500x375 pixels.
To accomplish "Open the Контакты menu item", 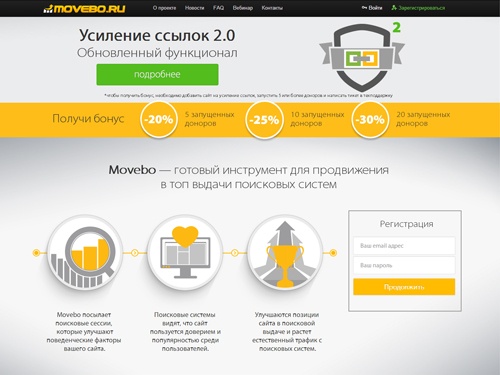I will (x=272, y=8).
